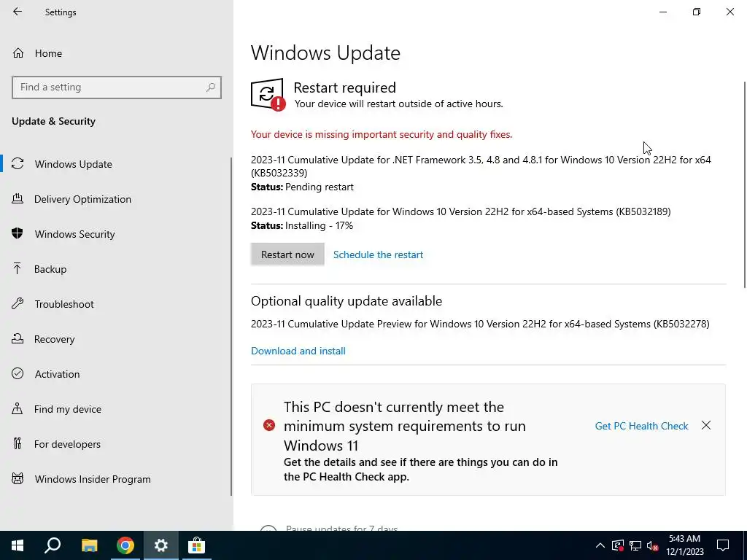The width and height of the screenshot is (747, 560).
Task: Open the Recovery section
Action: click(x=54, y=339)
